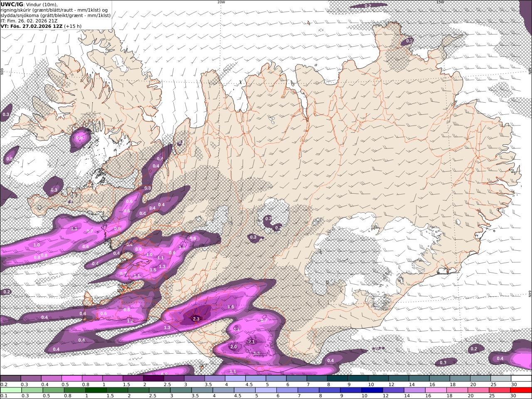Pick the light violet swatch between 14 and 16, lower row
The image size is (532, 399).
(x=414, y=390)
